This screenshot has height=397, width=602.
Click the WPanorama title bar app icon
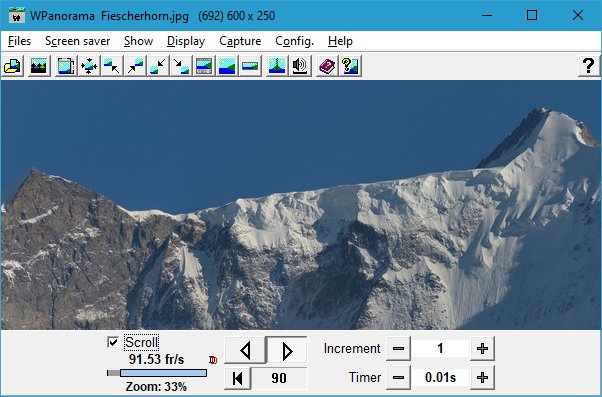[x=17, y=15]
